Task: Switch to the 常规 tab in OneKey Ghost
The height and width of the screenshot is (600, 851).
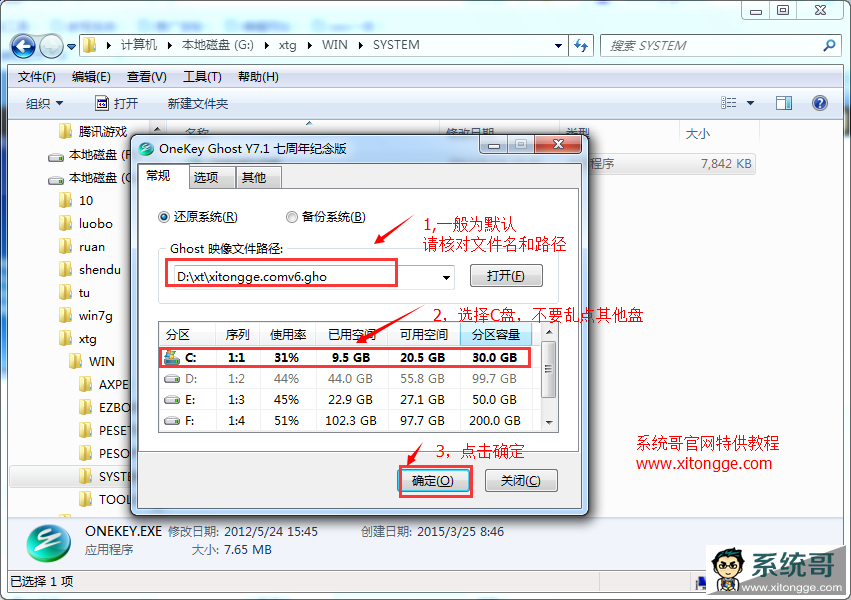Action: point(158,176)
